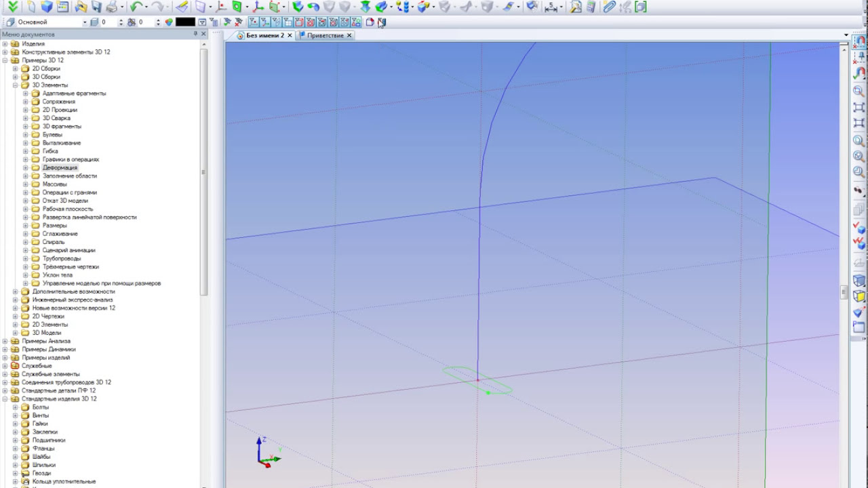Click the paperclip links icon

click(x=609, y=7)
